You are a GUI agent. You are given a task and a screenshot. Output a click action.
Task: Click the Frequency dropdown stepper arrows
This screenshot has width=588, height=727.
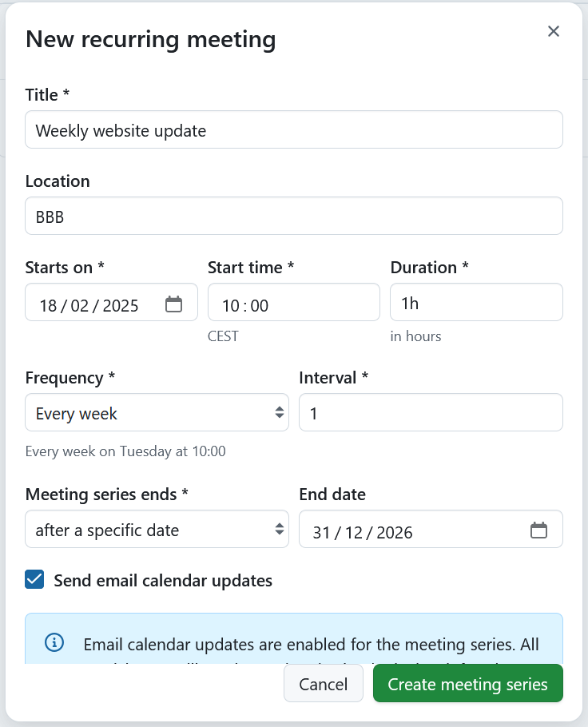(x=280, y=412)
